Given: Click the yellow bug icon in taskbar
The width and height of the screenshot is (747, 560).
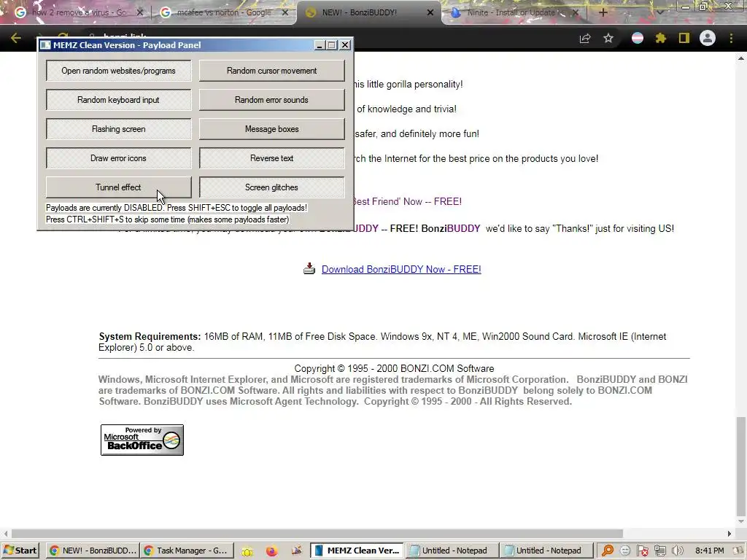Looking at the screenshot, I should 247,551.
